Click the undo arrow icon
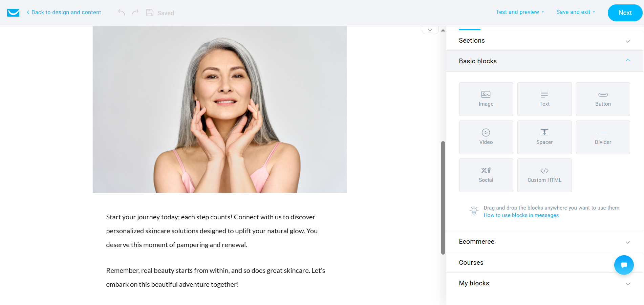Image resolution: width=644 pixels, height=305 pixels. (x=122, y=13)
